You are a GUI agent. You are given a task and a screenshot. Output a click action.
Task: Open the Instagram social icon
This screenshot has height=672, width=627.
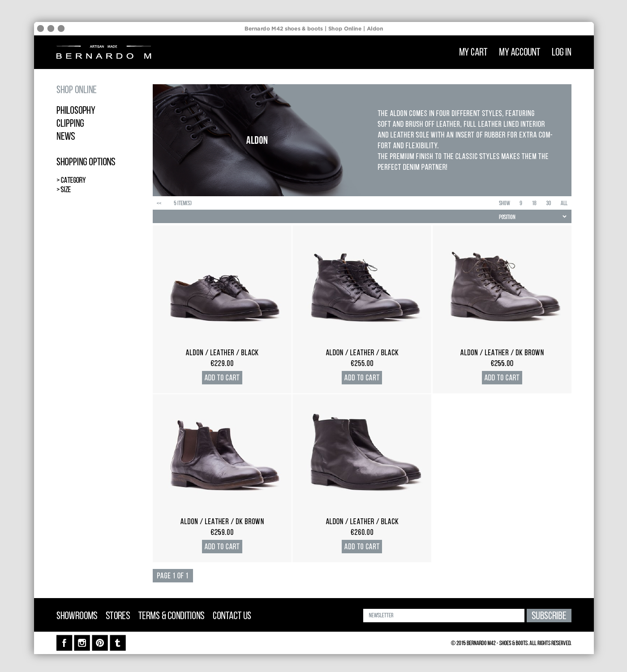(82, 643)
